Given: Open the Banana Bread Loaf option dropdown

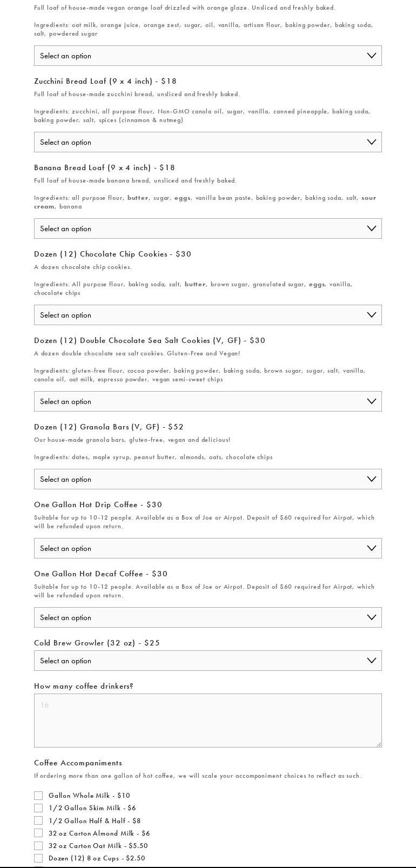Looking at the screenshot, I should (x=207, y=228).
